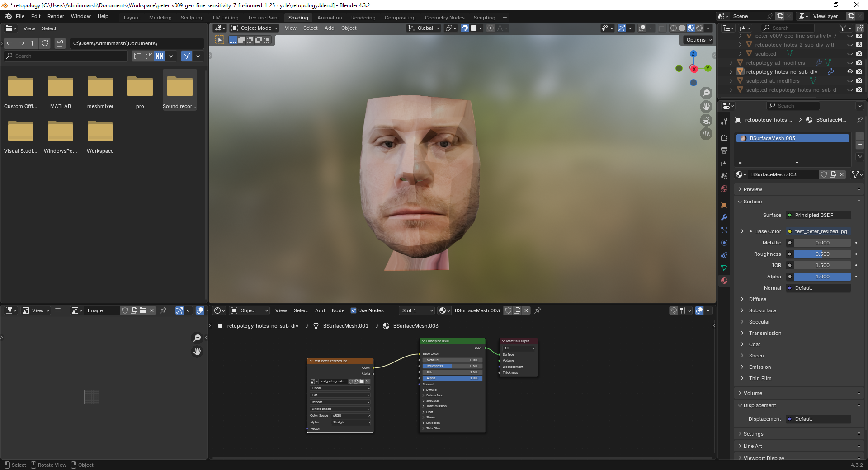Image resolution: width=868 pixels, height=470 pixels.
Task: Open the Slot 1 dropdown in node editor
Action: [x=417, y=310]
